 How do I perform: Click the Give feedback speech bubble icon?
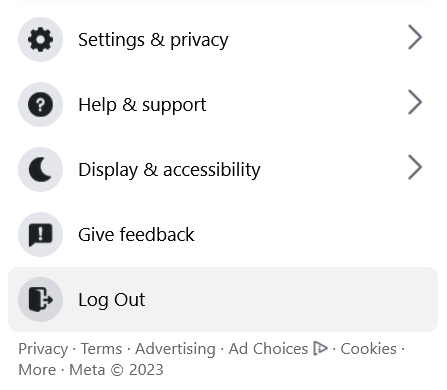40,234
